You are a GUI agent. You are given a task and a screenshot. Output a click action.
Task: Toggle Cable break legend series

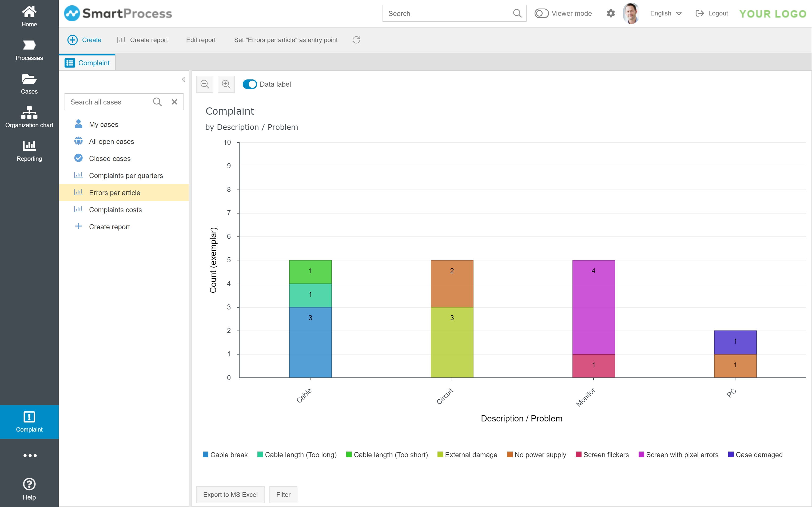tap(225, 455)
